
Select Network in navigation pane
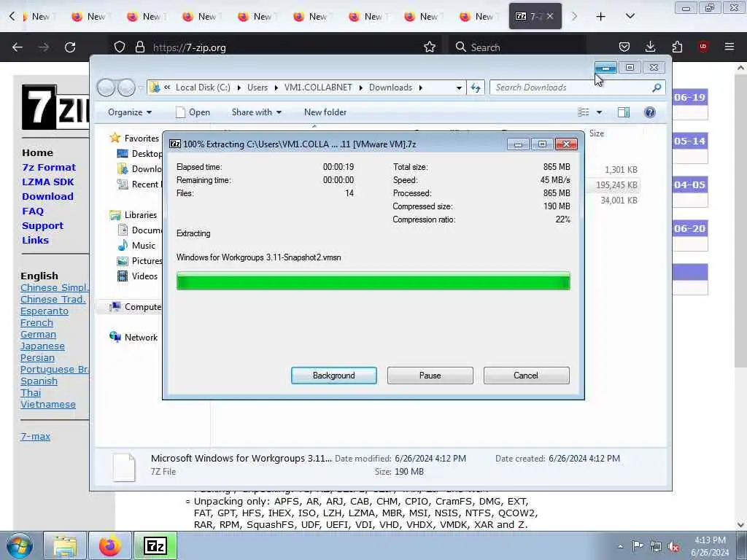[x=141, y=338]
